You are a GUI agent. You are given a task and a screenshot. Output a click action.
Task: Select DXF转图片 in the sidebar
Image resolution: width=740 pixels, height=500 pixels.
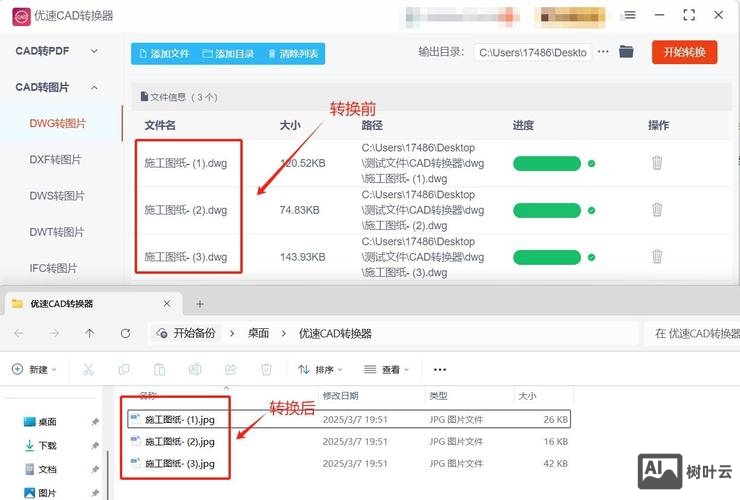[55, 160]
